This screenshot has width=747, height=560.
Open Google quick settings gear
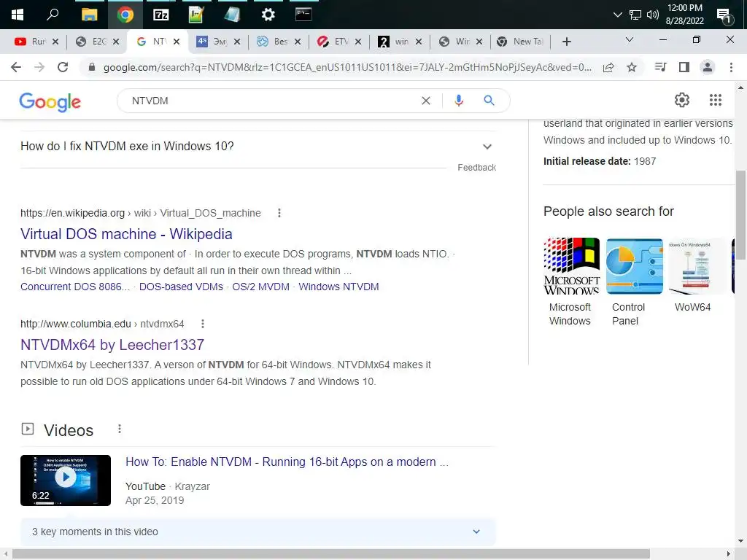click(682, 100)
